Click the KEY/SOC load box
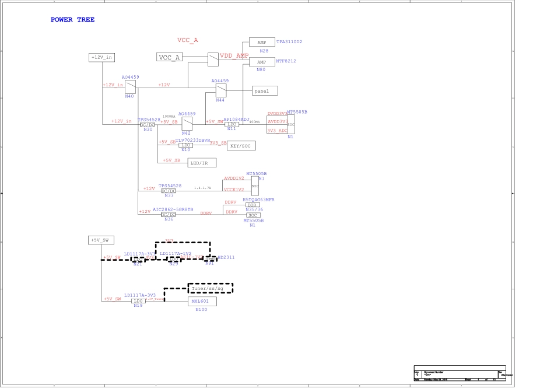Viewport: 554px width, 392px height. (x=241, y=146)
